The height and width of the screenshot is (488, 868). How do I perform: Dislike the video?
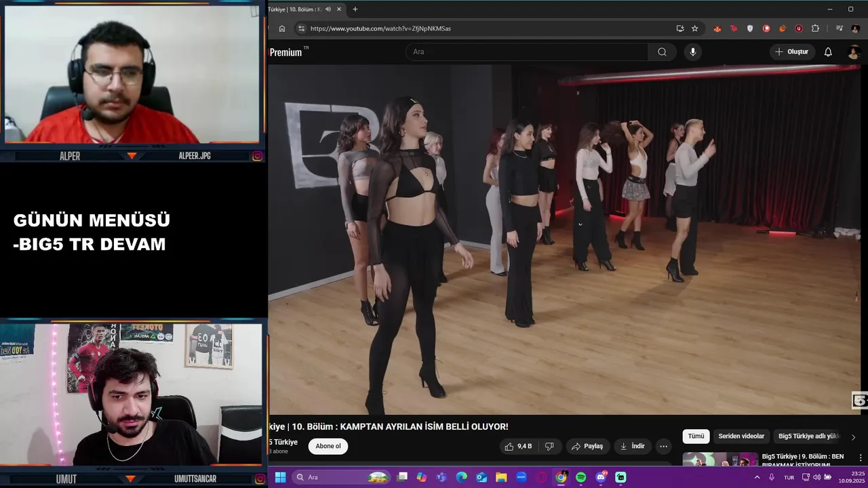[x=549, y=446]
